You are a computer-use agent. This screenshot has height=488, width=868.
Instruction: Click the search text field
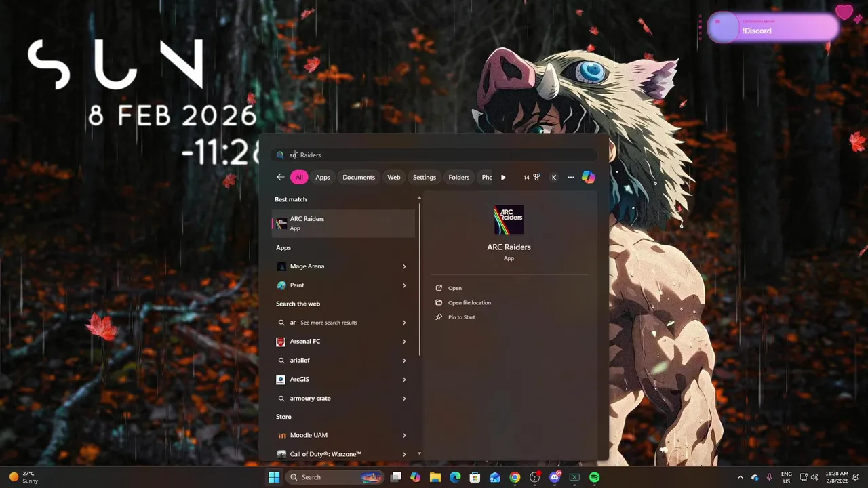434,155
